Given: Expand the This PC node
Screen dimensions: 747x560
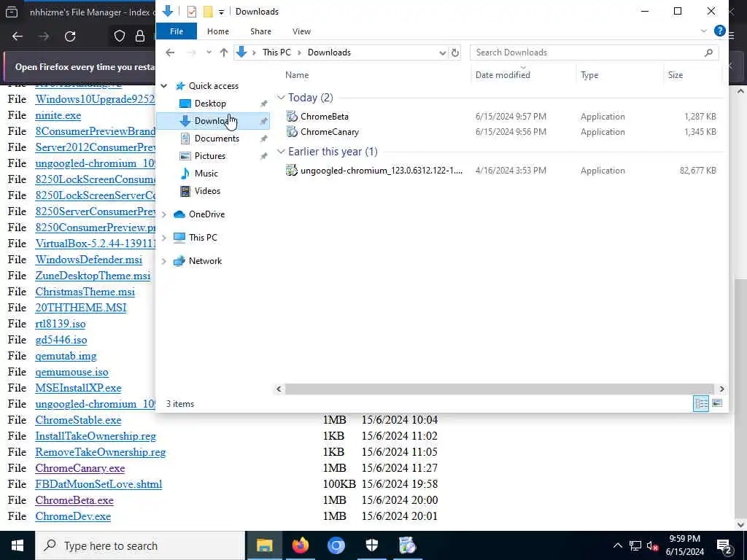Looking at the screenshot, I should [164, 238].
